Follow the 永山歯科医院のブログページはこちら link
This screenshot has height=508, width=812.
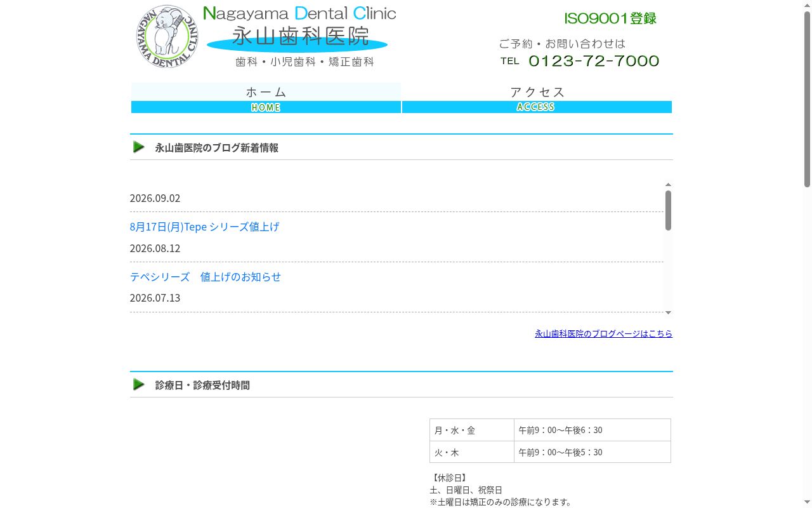(x=603, y=333)
